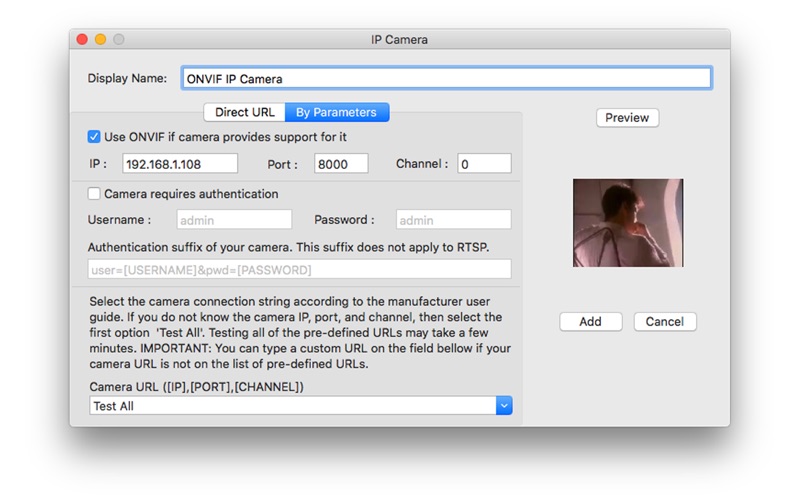This screenshot has height=500, width=800.
Task: Minimize the IP Camera window
Action: coord(101,39)
